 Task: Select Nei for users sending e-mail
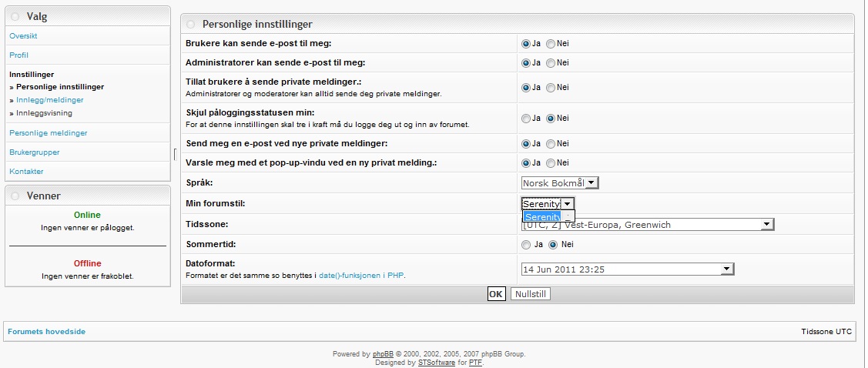point(551,44)
